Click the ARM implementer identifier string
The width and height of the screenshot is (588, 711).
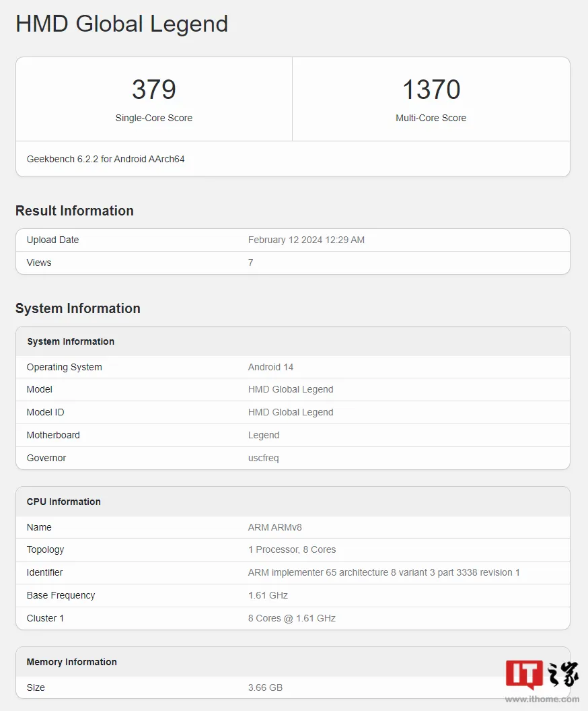[x=383, y=573]
